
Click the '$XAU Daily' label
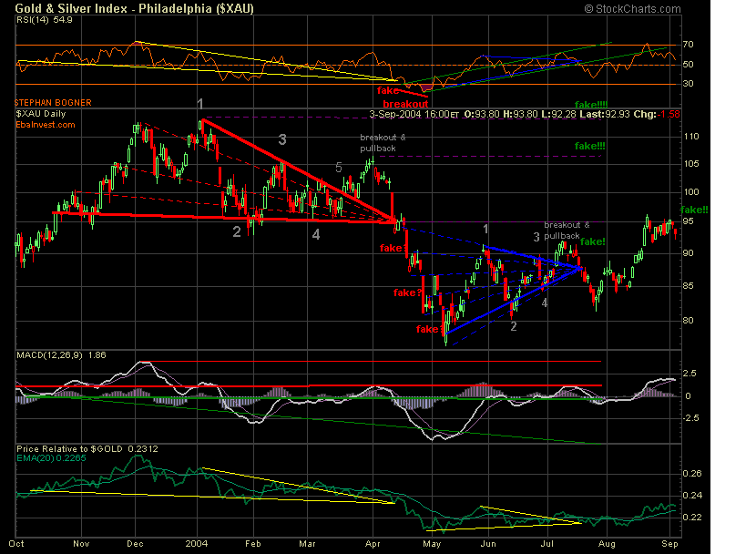pos(40,114)
